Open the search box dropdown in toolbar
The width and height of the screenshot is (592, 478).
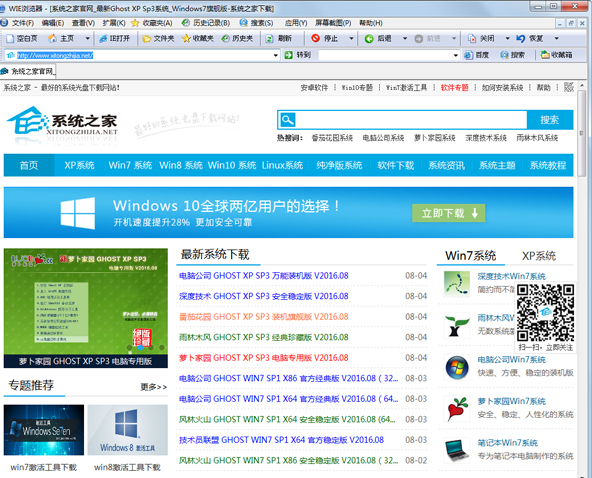455,56
